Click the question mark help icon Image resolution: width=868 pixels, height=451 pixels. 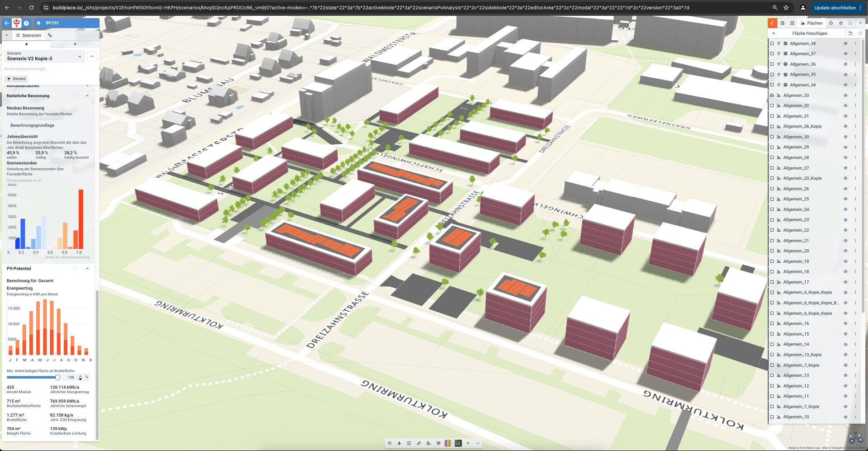coord(26,23)
